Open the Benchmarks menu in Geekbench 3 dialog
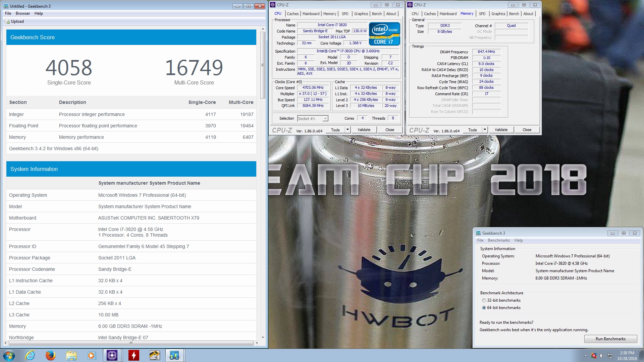Screen dimensions: 644x362 [x=499, y=240]
